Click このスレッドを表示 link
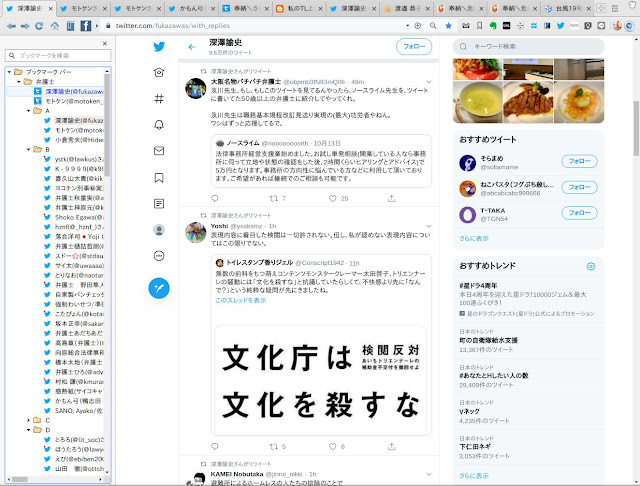 pyautogui.click(x=241, y=300)
